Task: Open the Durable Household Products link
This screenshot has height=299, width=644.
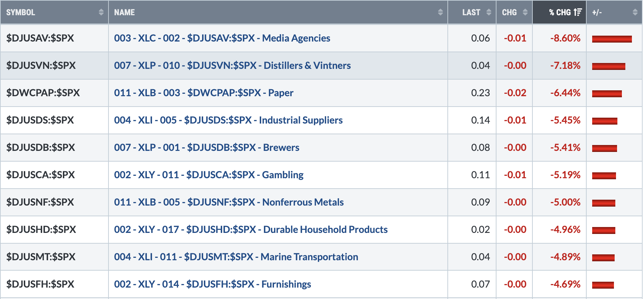Action: pos(251,229)
